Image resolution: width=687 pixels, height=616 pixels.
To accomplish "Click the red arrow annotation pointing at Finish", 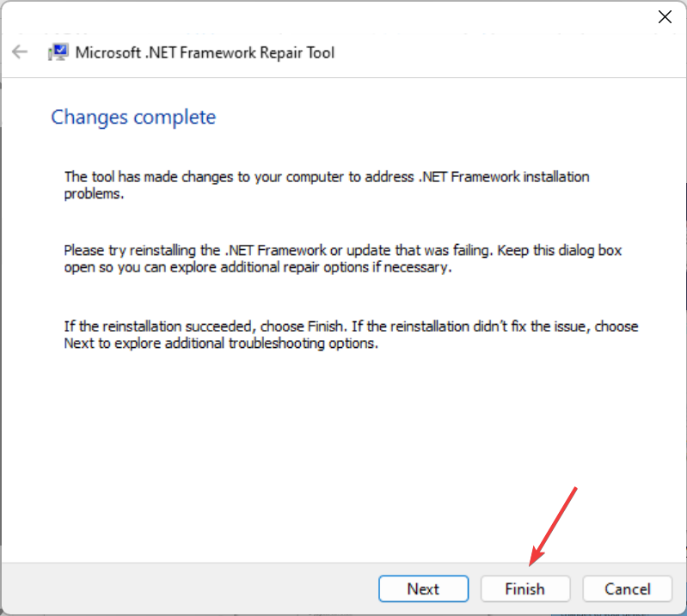I will [x=553, y=527].
